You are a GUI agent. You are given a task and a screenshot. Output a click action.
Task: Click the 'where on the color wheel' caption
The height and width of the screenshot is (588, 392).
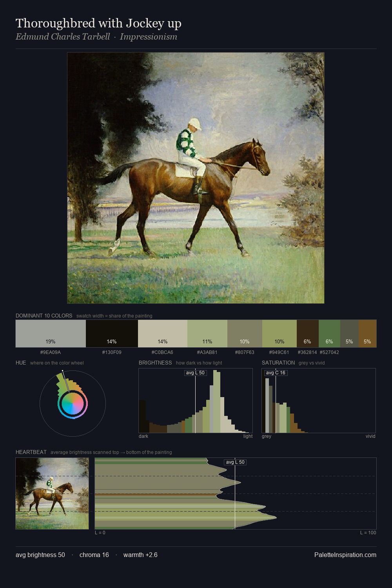(57, 363)
